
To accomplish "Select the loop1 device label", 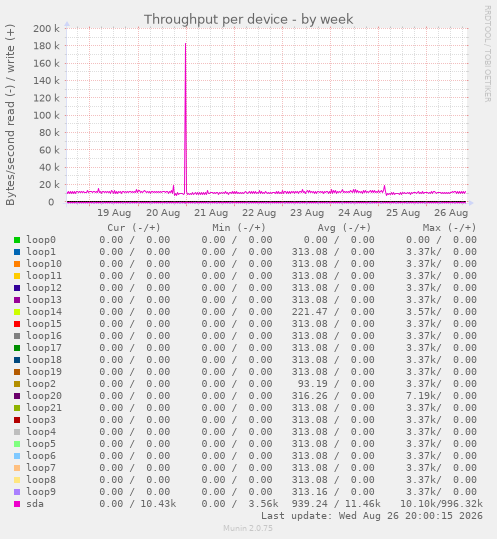I will pos(41,252).
